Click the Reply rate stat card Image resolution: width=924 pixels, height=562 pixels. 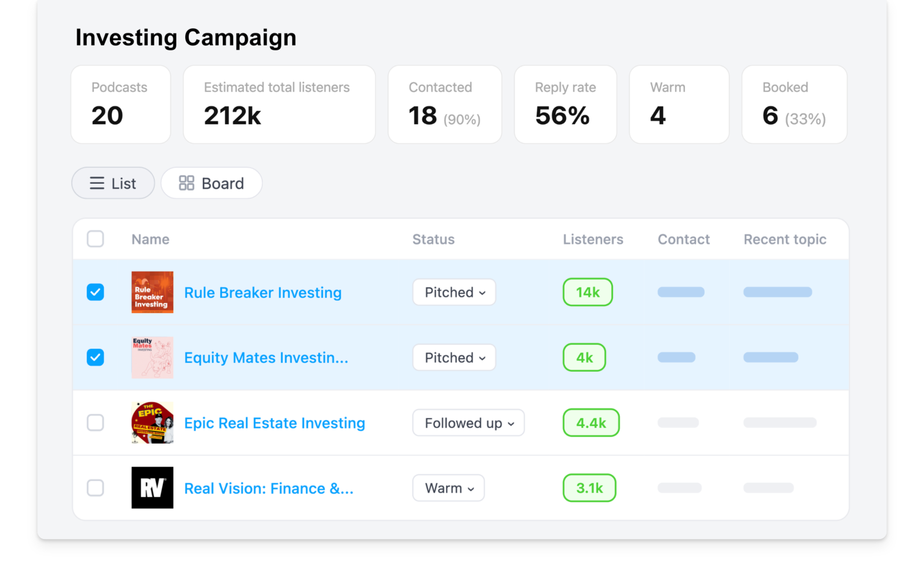point(565,104)
